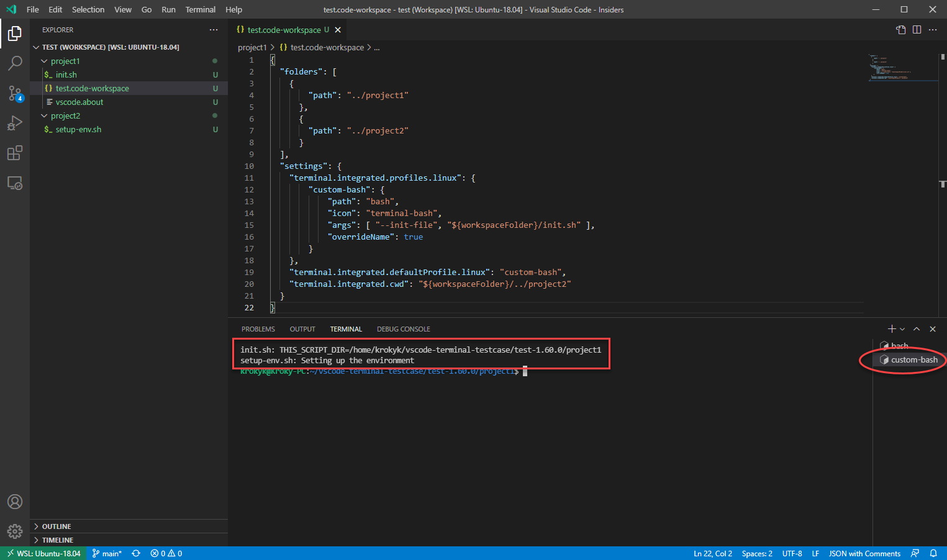947x560 pixels.
Task: Open the File menu
Action: (x=33, y=9)
